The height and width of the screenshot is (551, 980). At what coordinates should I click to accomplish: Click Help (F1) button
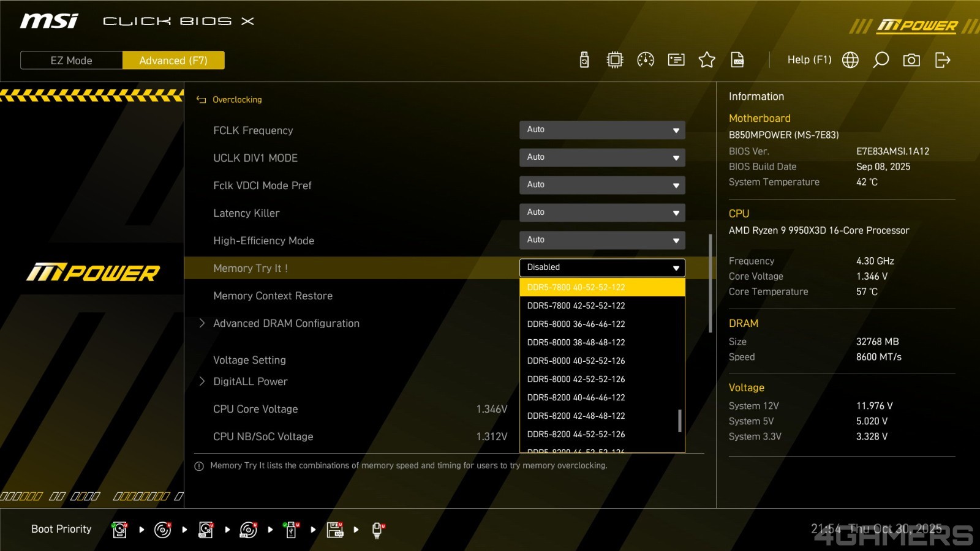pos(809,60)
